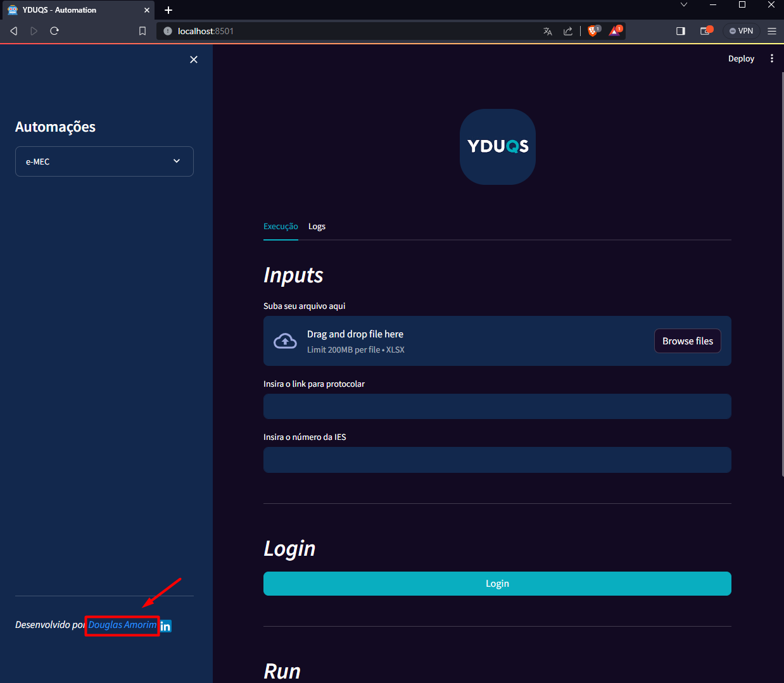
Task: Click the Inputs heading
Action: point(293,275)
